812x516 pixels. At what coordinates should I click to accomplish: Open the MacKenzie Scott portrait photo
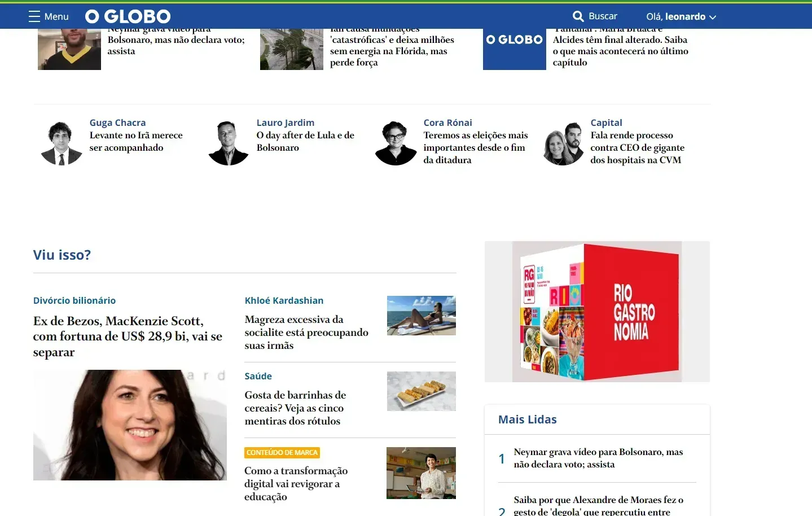(130, 425)
